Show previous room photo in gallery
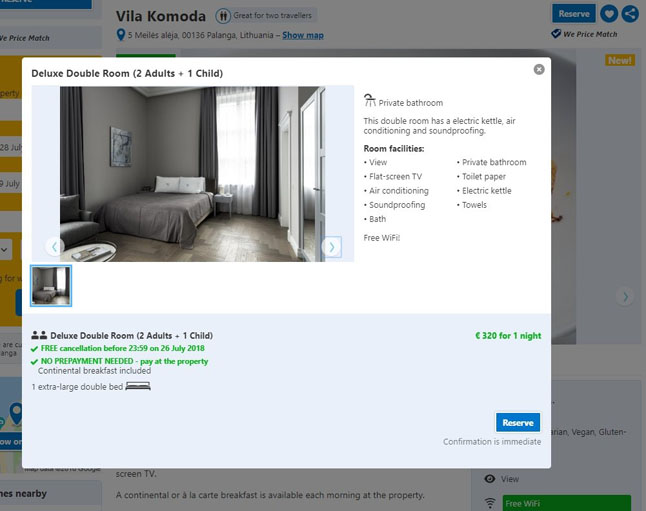The height and width of the screenshot is (511, 646). point(54,247)
